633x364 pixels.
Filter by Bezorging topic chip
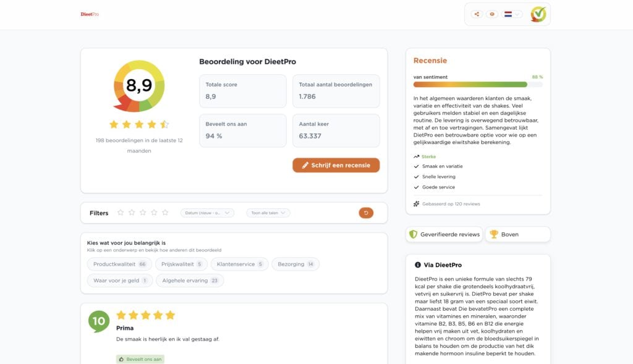[x=295, y=264]
